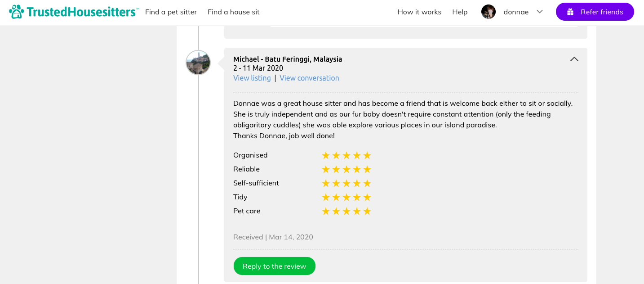The height and width of the screenshot is (284, 644).
Task: Click Michael's listing avatar photo
Action: pos(198,63)
